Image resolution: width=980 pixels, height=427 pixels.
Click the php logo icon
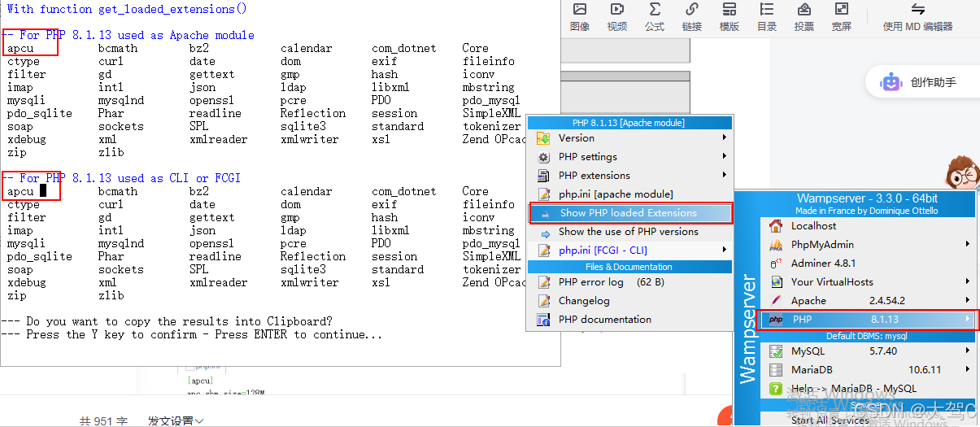(776, 320)
